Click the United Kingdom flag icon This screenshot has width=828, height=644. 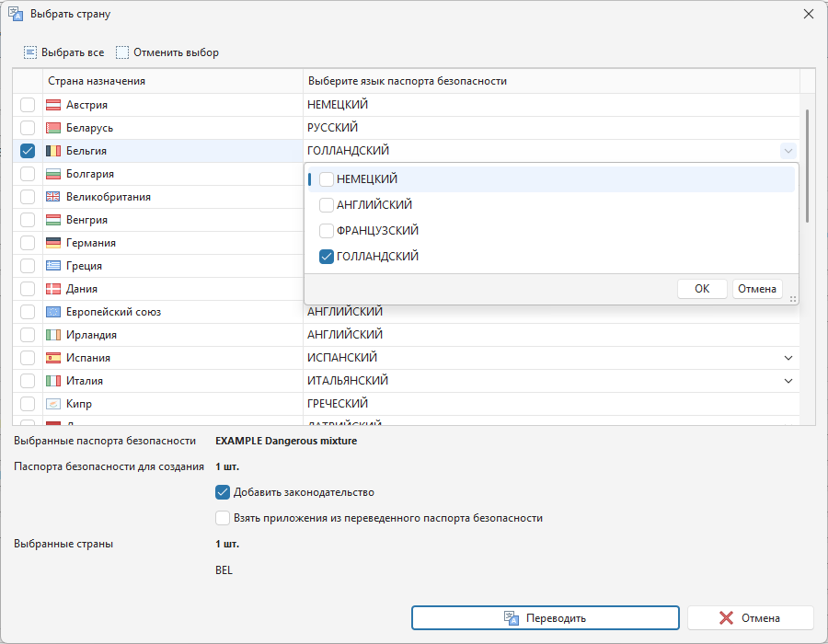(x=53, y=197)
